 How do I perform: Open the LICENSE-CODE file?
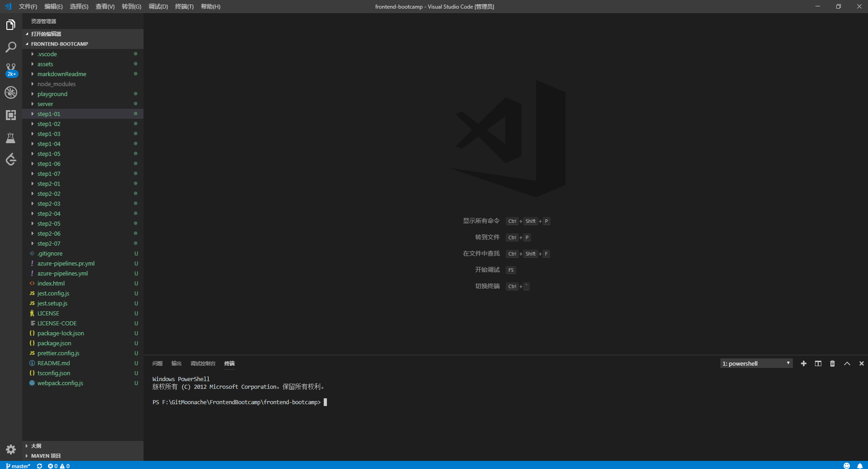click(x=83, y=323)
